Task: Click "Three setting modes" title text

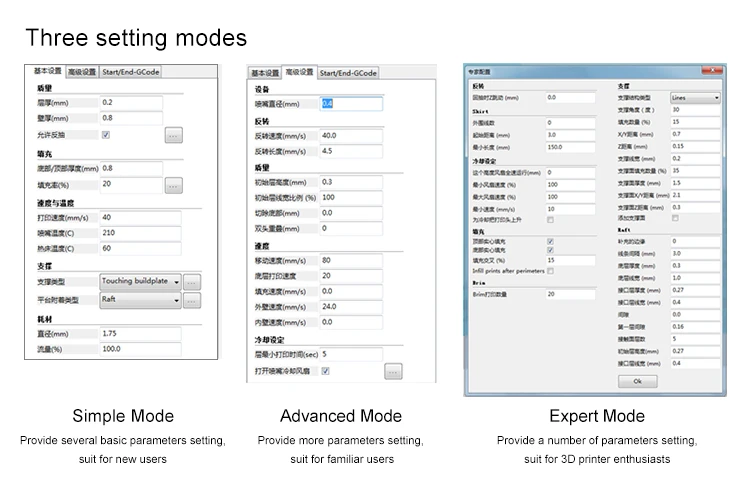Action: (x=136, y=38)
